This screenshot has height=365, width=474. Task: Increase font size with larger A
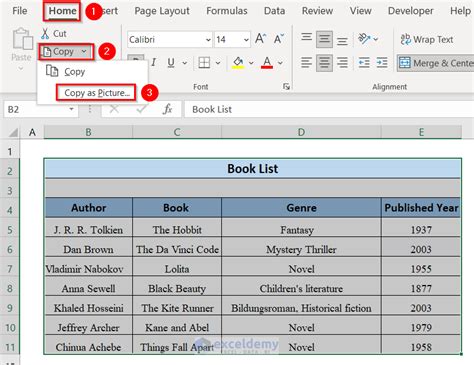click(x=261, y=39)
